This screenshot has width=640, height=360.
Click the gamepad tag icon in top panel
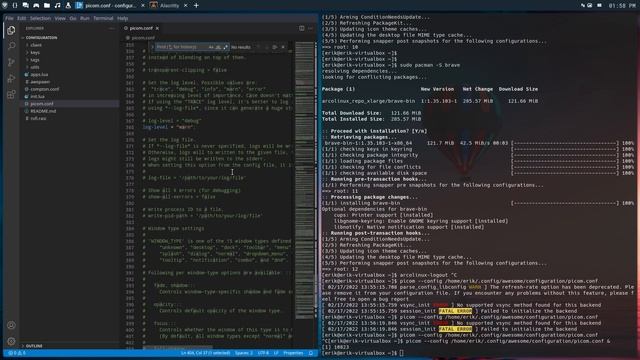[36, 5]
